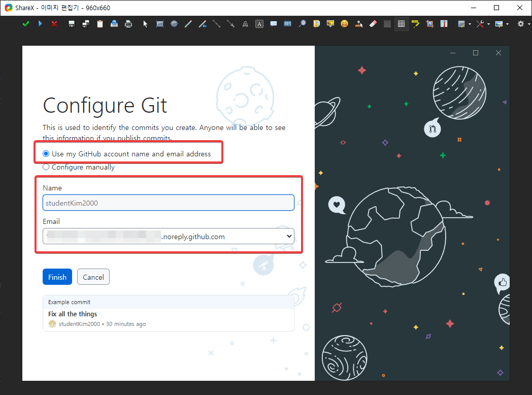This screenshot has height=395, width=532.
Task: Click the blue Finish button
Action: [x=57, y=277]
